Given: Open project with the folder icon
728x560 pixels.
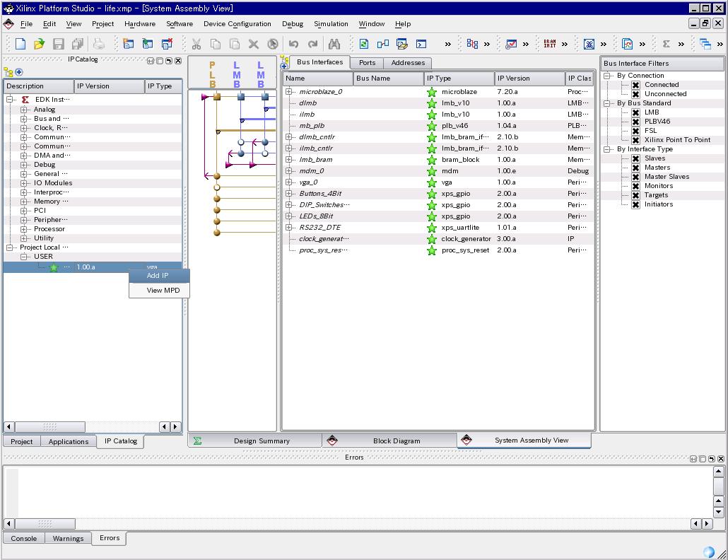Looking at the screenshot, I should (40, 44).
